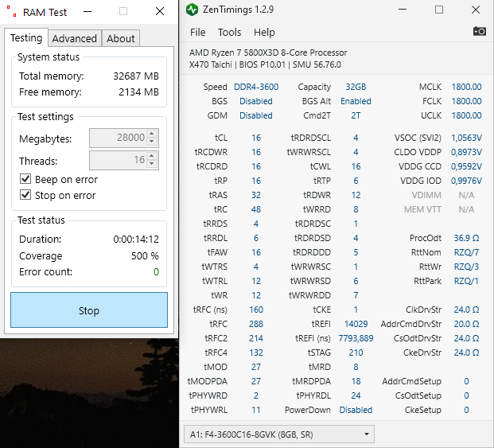The width and height of the screenshot is (494, 448).
Task: Click the MCLK 1800.00 value
Action: [466, 87]
